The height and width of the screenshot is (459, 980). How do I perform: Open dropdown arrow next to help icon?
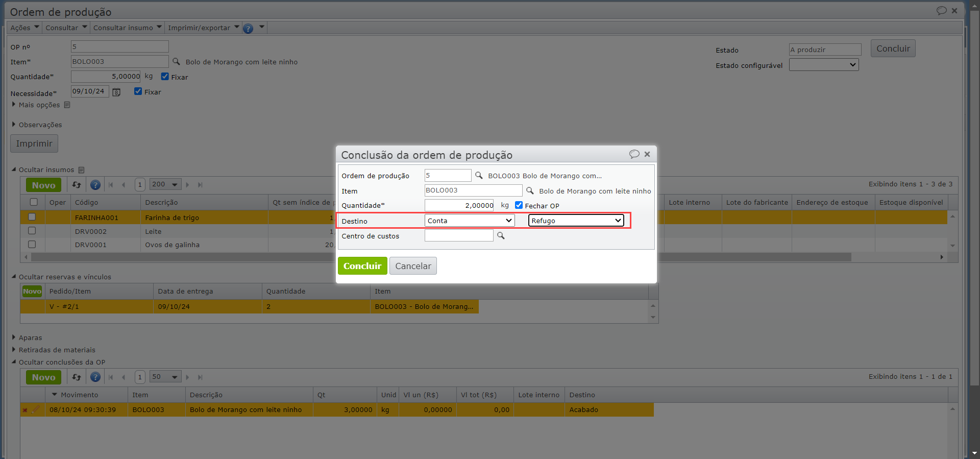(x=262, y=27)
